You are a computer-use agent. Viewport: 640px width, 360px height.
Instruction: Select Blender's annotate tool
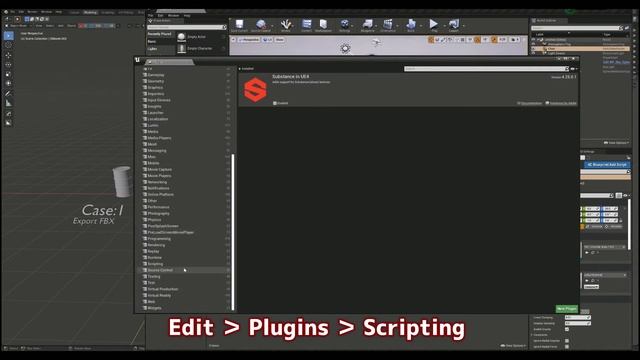(8, 93)
